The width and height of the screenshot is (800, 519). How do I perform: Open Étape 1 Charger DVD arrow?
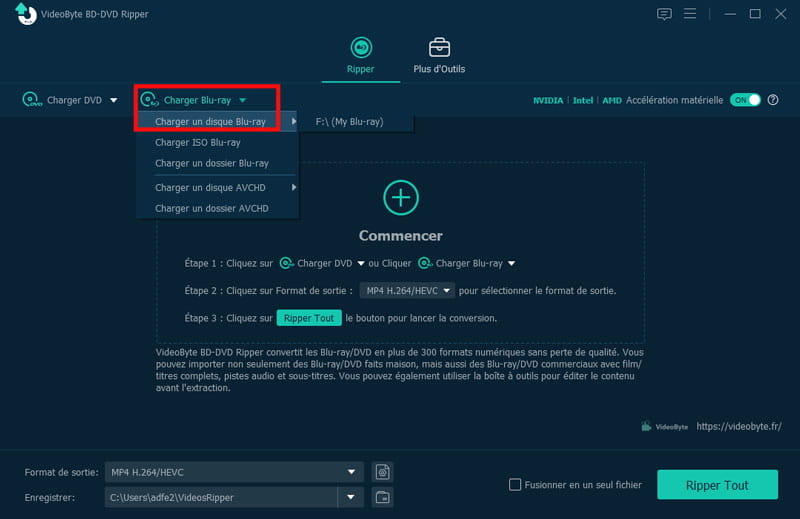tap(361, 263)
